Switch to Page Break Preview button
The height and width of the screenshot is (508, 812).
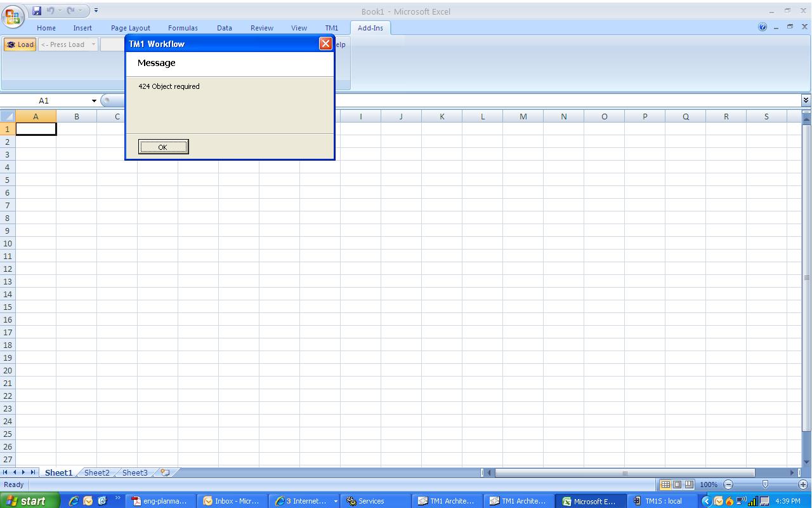coord(689,485)
